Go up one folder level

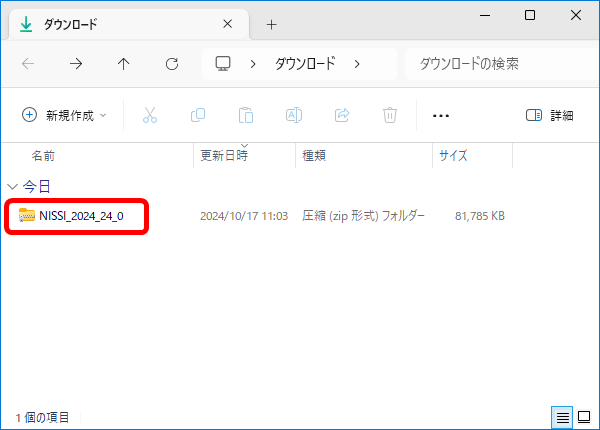tap(123, 64)
